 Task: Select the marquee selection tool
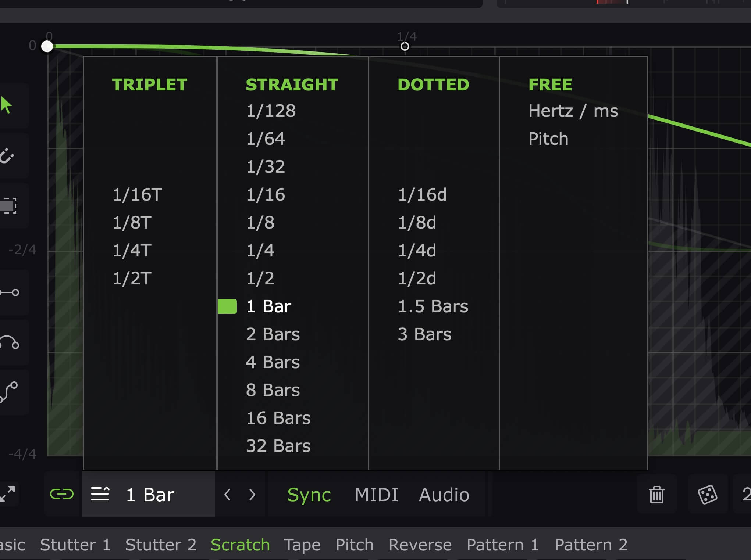coord(8,206)
